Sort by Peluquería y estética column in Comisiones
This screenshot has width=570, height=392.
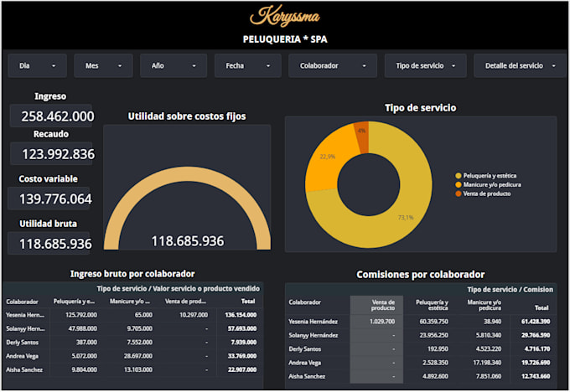432,305
